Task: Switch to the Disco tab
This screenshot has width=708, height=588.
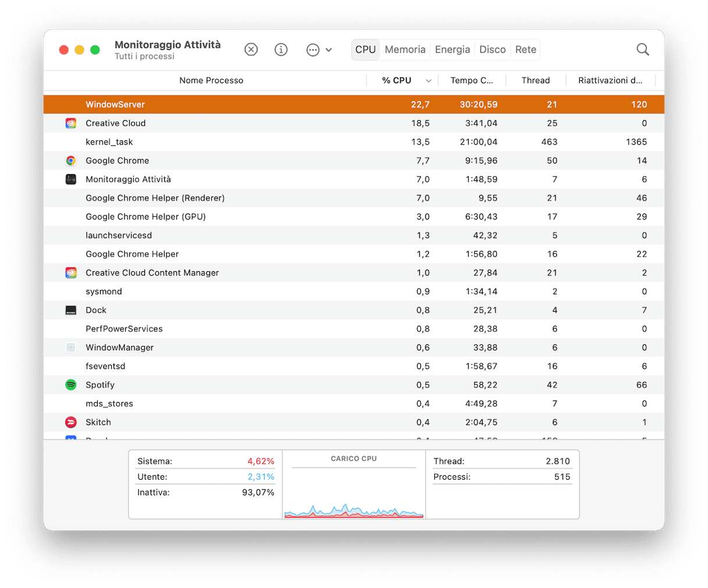Action: [x=493, y=49]
